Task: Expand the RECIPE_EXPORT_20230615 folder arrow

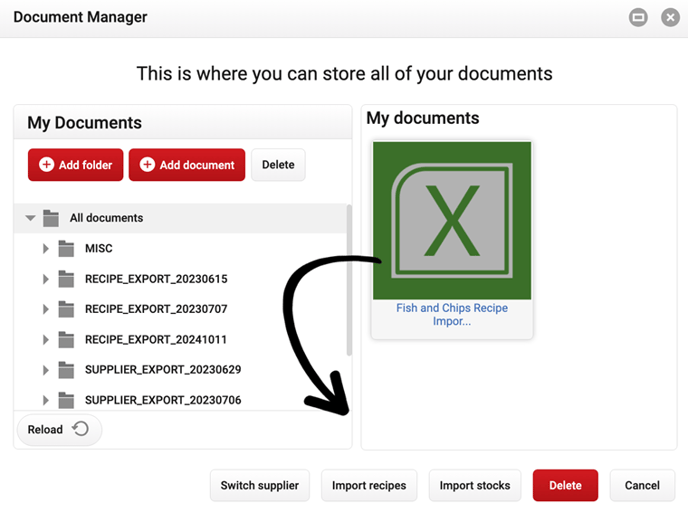Action: tap(46, 279)
